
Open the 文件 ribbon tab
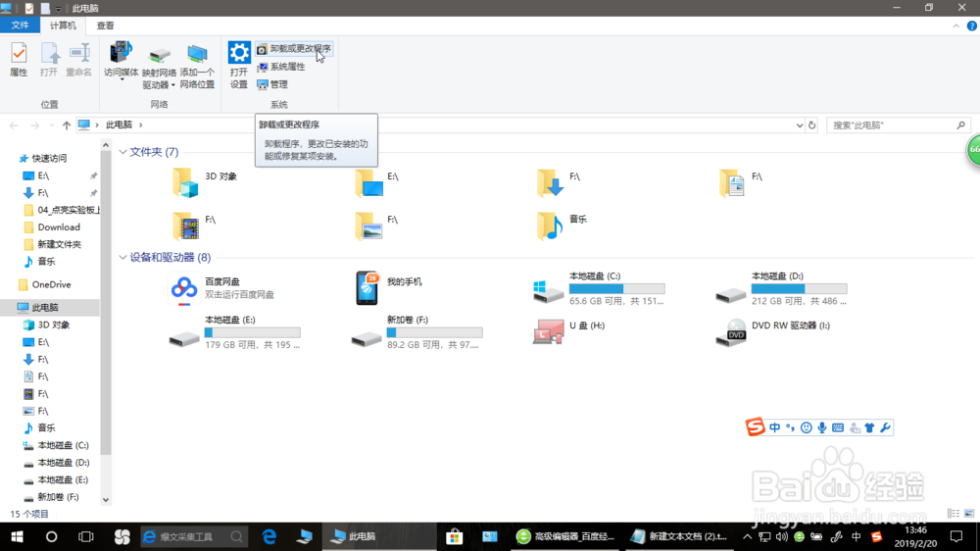pos(20,25)
